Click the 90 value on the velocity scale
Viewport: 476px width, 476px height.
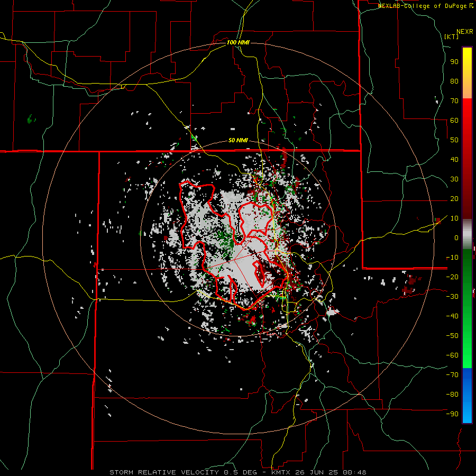click(454, 62)
